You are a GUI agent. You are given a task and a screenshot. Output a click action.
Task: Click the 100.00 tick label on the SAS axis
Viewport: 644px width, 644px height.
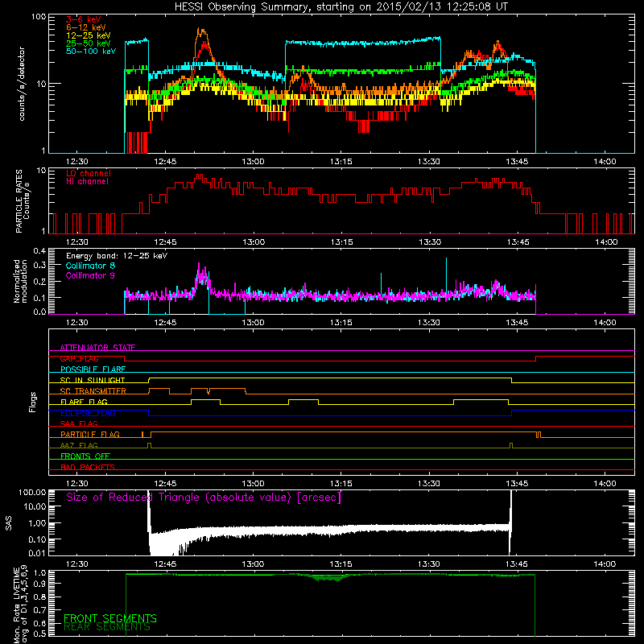(x=32, y=493)
